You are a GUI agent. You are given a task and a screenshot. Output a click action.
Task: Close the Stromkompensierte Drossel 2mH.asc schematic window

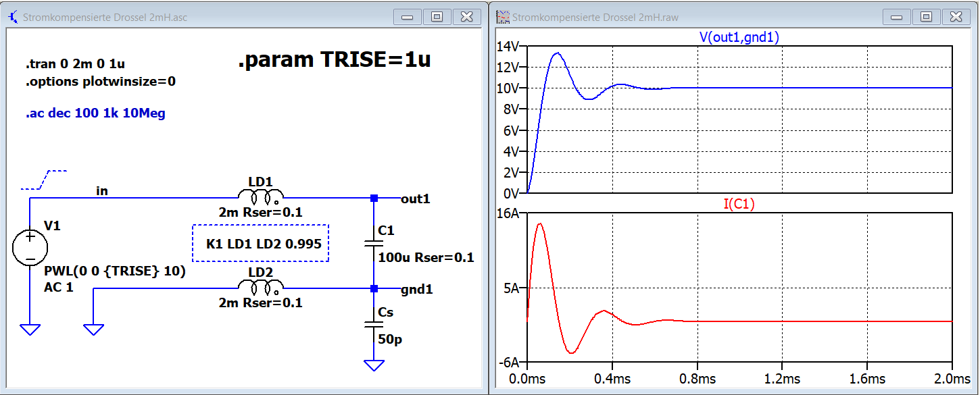click(x=466, y=17)
